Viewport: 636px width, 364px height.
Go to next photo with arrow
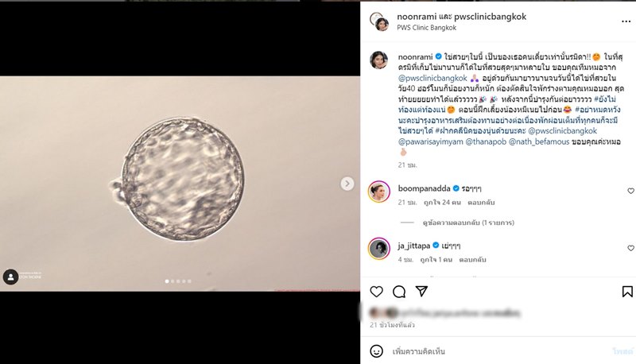coord(347,184)
